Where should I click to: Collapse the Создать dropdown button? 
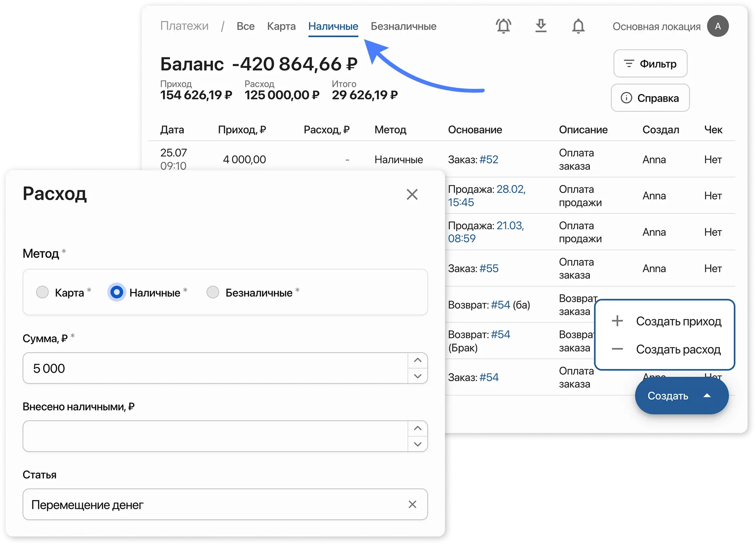point(681,396)
